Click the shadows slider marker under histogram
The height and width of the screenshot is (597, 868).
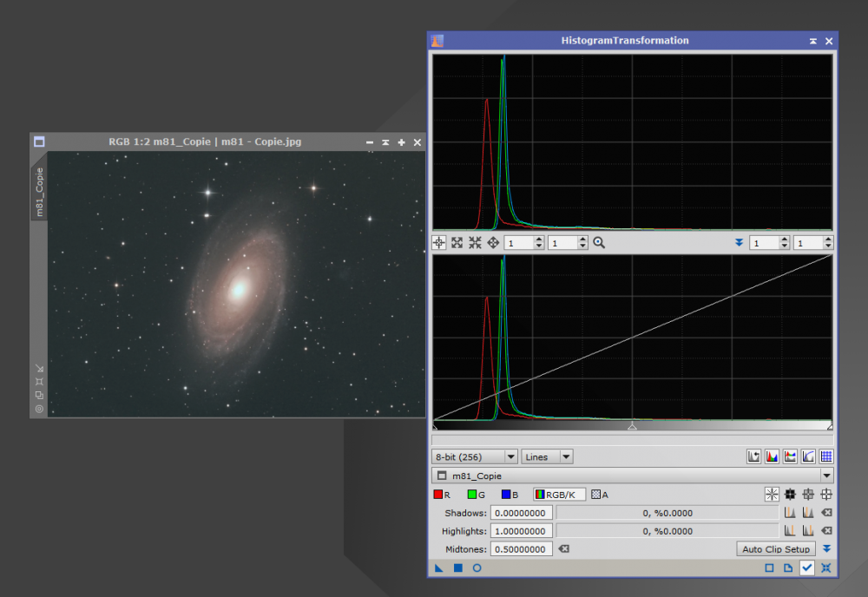point(435,427)
